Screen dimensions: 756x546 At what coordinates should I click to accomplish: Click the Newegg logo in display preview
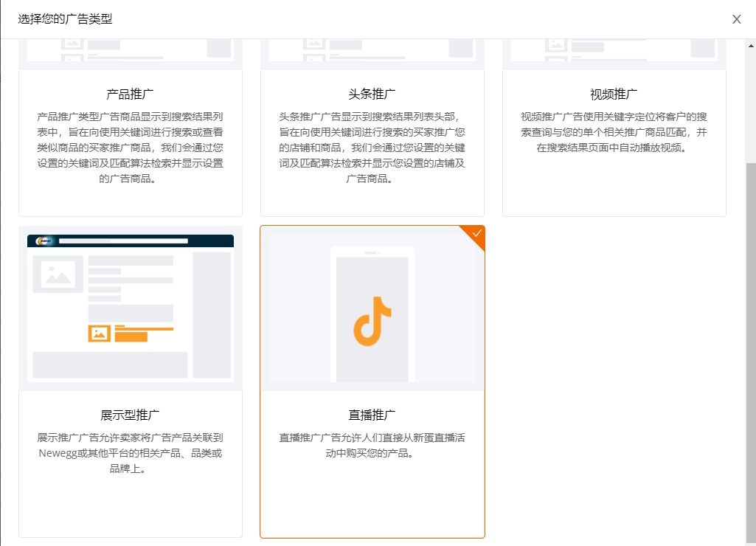pyautogui.click(x=44, y=241)
